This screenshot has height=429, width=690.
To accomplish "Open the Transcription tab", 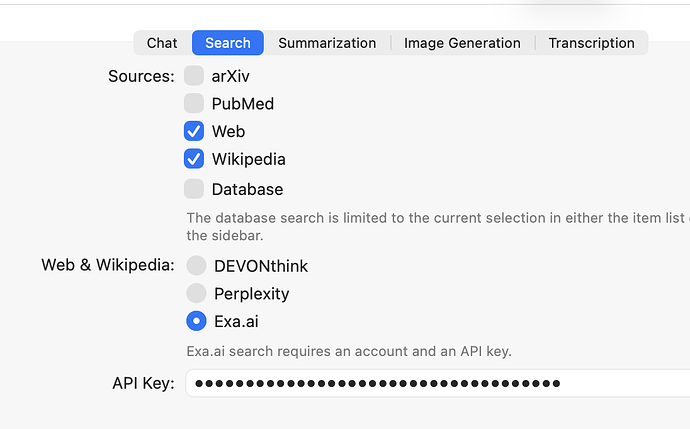I will click(591, 43).
